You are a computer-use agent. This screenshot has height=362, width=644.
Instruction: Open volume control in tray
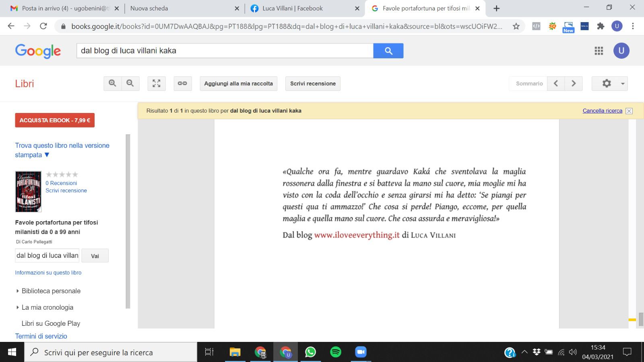(573, 352)
